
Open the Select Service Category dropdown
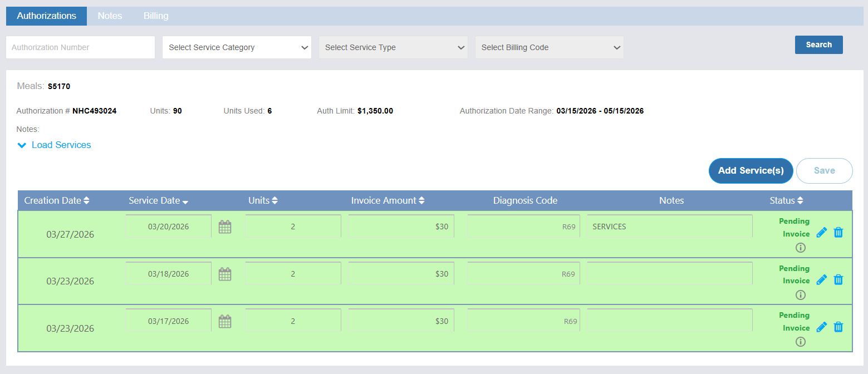(237, 47)
